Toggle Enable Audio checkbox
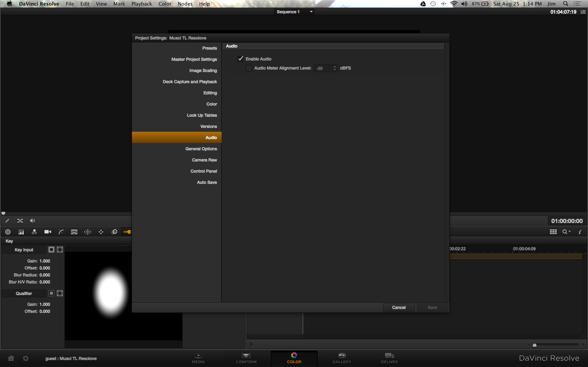 coord(240,59)
